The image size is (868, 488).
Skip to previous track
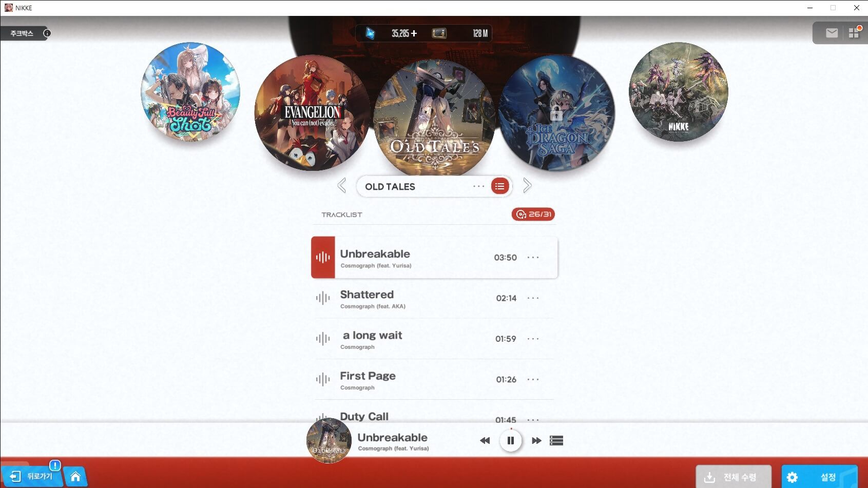pos(485,441)
